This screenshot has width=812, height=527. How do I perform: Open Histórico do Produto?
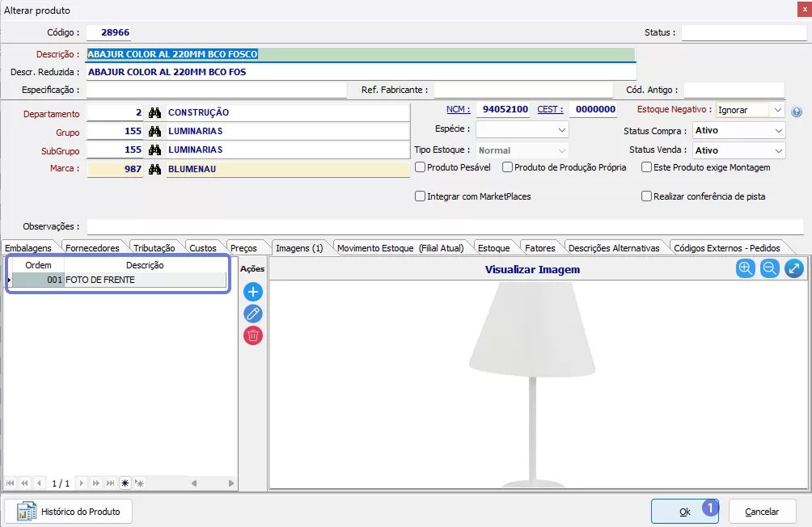pos(69,512)
